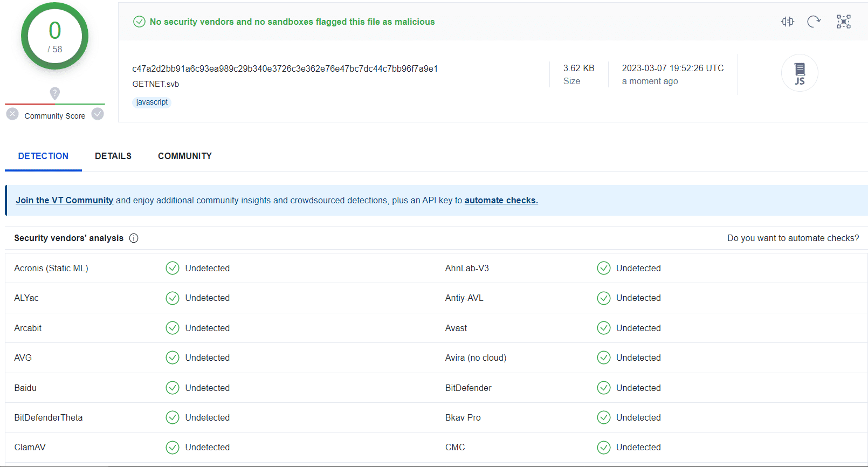The height and width of the screenshot is (467, 868).
Task: Follow the automate checks link
Action: [x=501, y=201]
